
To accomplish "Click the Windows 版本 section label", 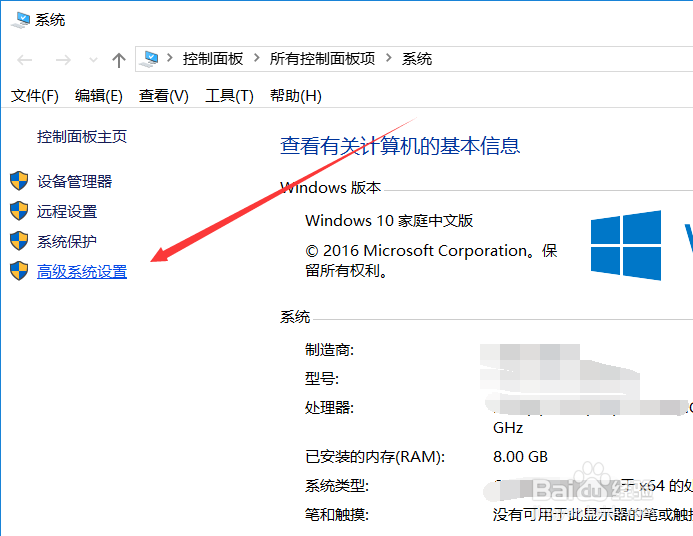I will click(x=331, y=188).
